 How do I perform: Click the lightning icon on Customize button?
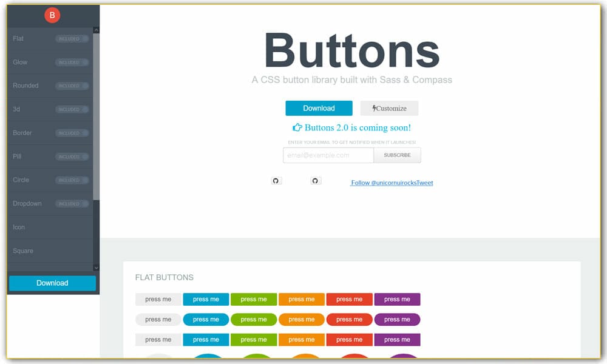point(375,108)
